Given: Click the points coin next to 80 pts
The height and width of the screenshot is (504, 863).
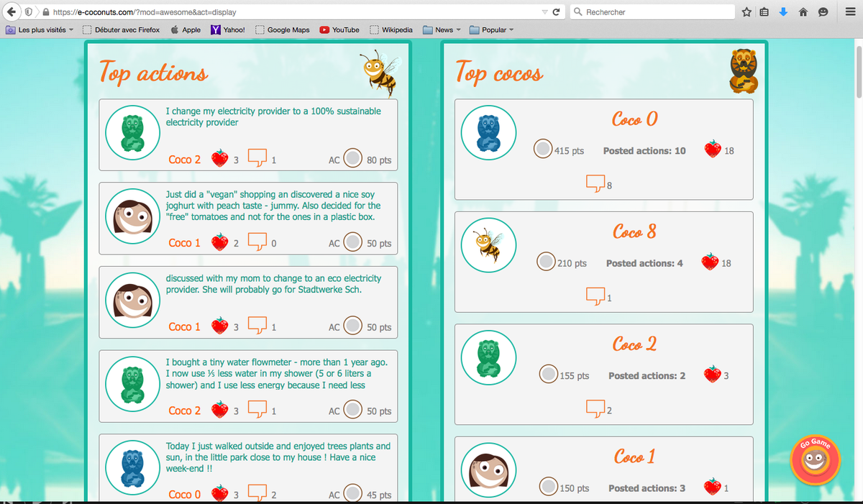Looking at the screenshot, I should (x=353, y=158).
